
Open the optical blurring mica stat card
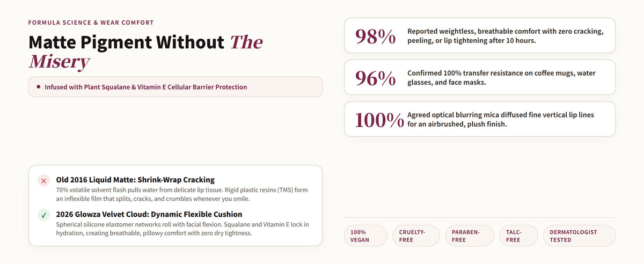(x=480, y=119)
